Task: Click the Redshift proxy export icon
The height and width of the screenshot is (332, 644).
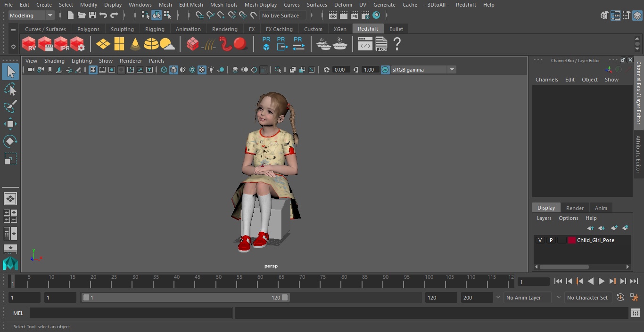Action: [x=281, y=44]
